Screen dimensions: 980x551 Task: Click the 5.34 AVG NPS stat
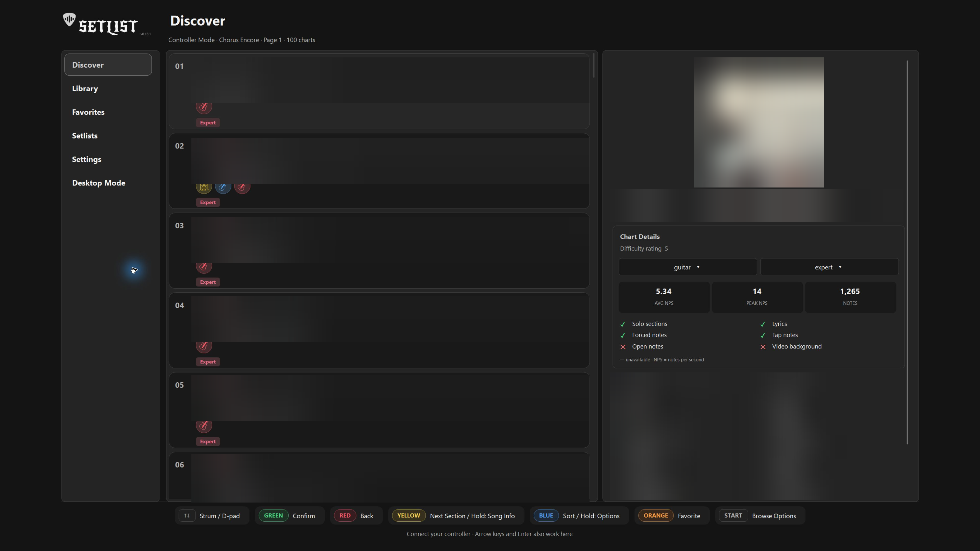pos(664,297)
